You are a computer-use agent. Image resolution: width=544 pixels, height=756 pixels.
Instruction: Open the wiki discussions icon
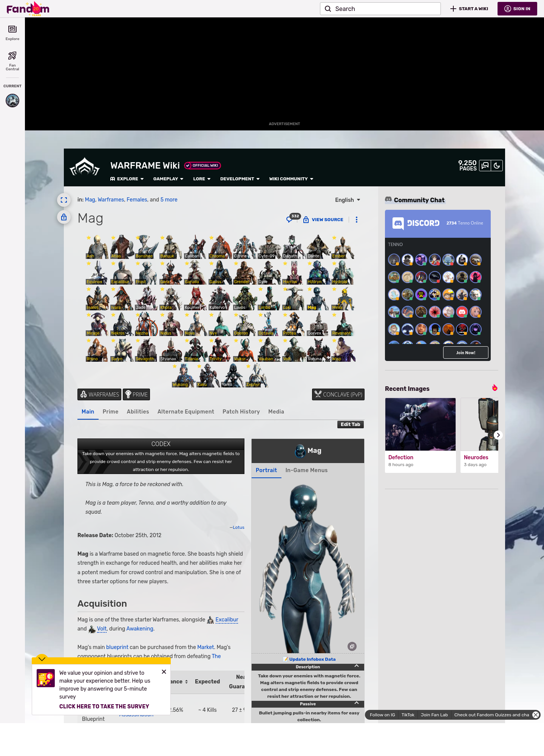click(485, 166)
